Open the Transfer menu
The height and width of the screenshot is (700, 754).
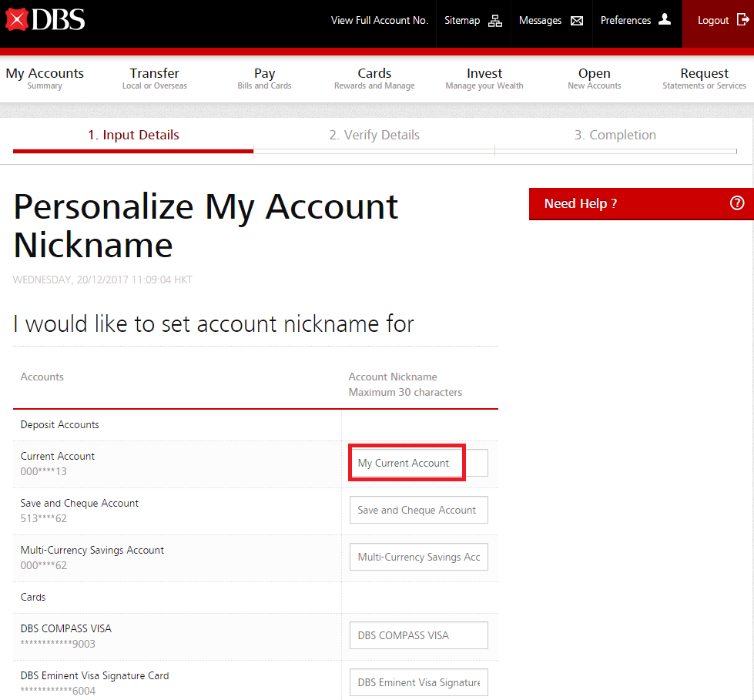(x=154, y=79)
